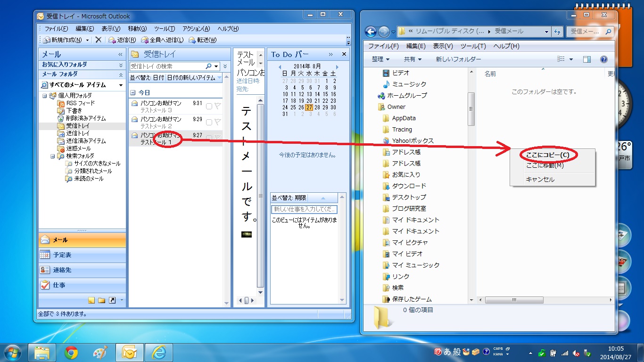Screen dimensions: 644x362
Task: Collapse the 検索フォルダ tree node
Action: pyautogui.click(x=53, y=156)
